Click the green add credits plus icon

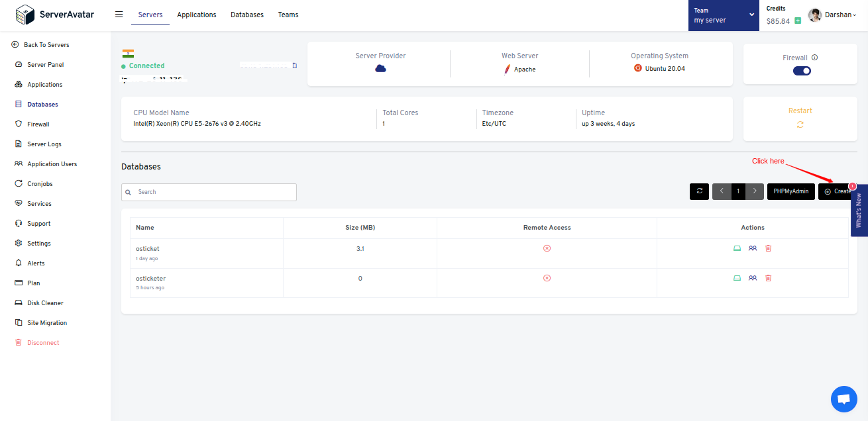[798, 21]
